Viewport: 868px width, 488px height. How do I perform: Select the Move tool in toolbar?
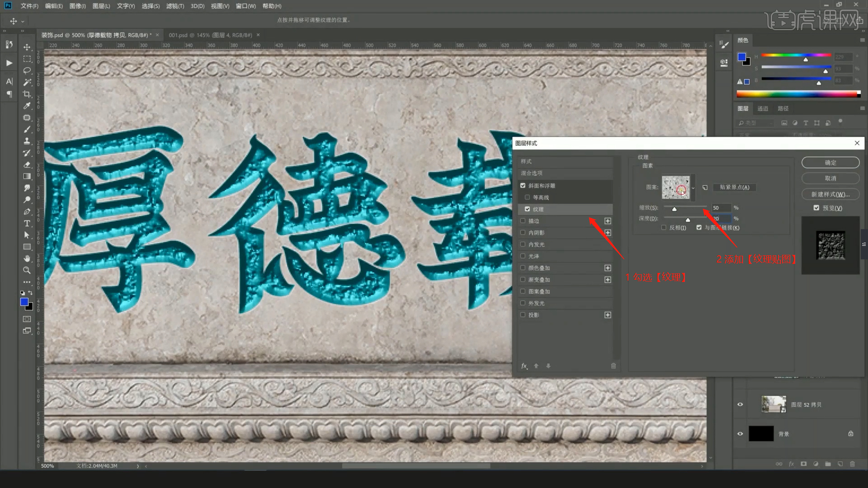tap(27, 47)
